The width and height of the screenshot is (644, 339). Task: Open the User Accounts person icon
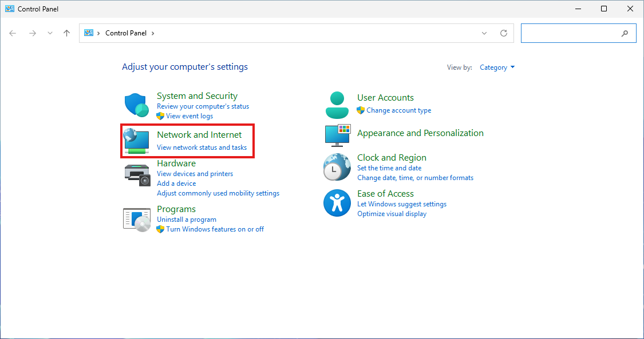tap(337, 105)
